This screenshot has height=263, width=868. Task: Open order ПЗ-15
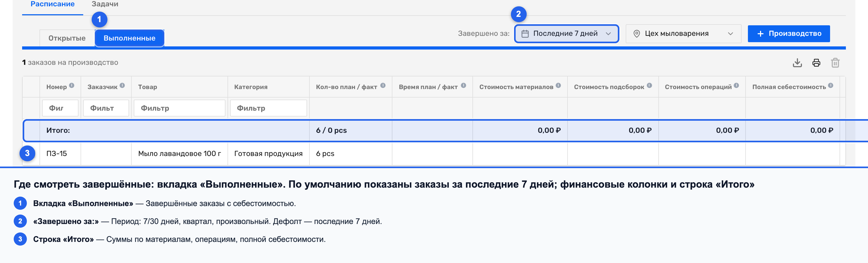pyautogui.click(x=57, y=154)
